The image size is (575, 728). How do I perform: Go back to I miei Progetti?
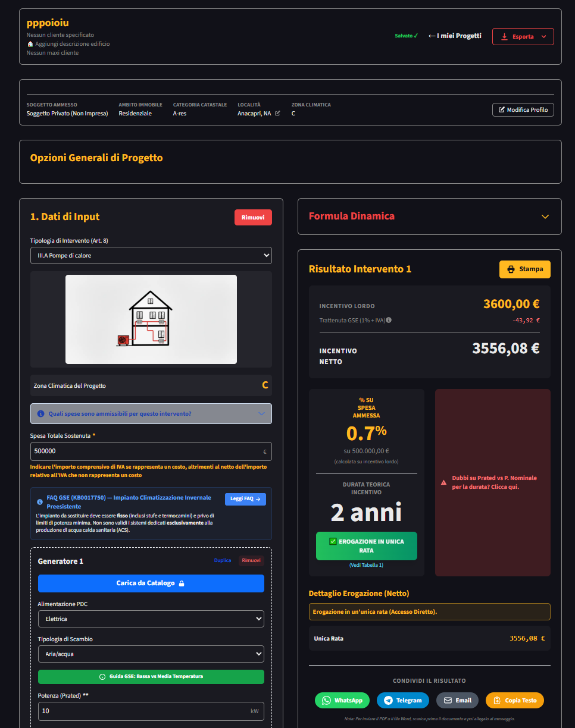click(x=455, y=36)
